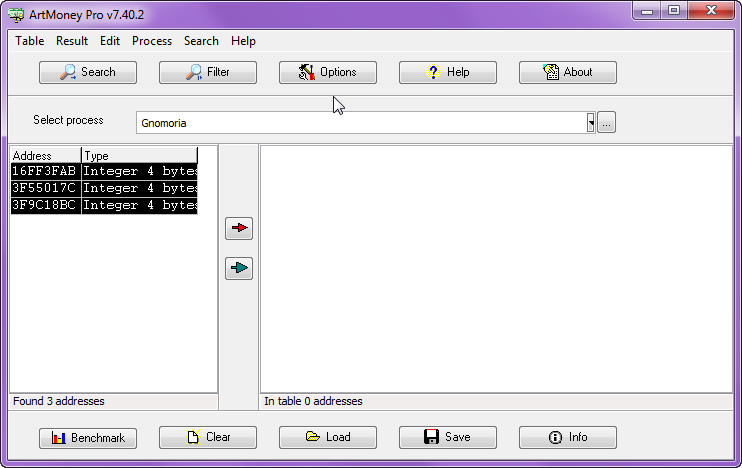Click the Filter button

208,72
